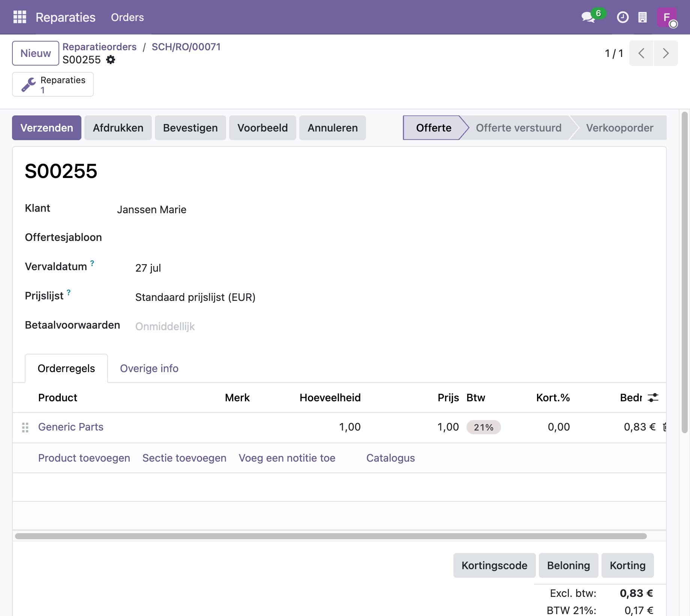The width and height of the screenshot is (690, 616).
Task: Click the Product toevoegen link
Action: [84, 458]
